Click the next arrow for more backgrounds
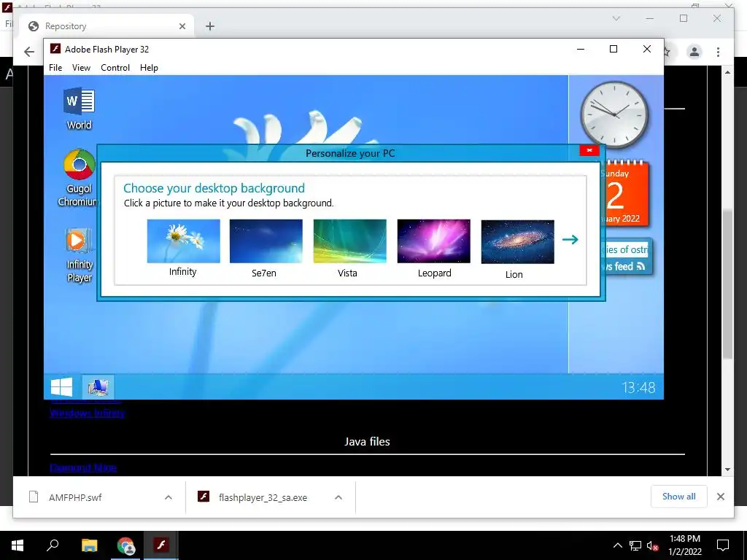 point(570,239)
